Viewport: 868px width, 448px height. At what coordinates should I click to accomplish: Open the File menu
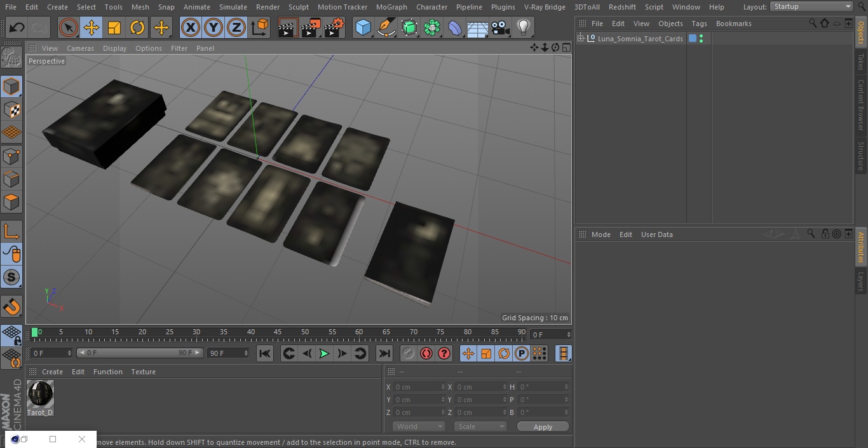coord(10,7)
